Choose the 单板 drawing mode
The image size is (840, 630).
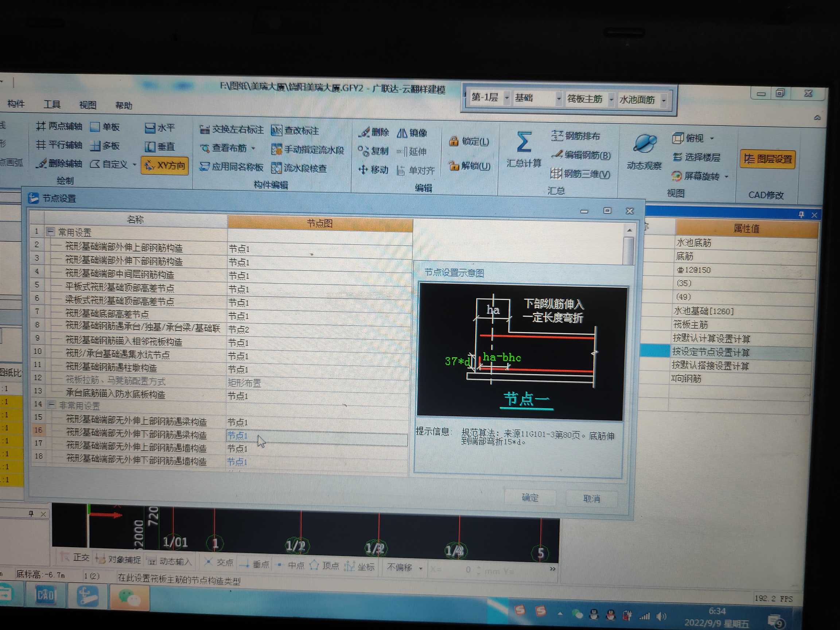click(105, 127)
